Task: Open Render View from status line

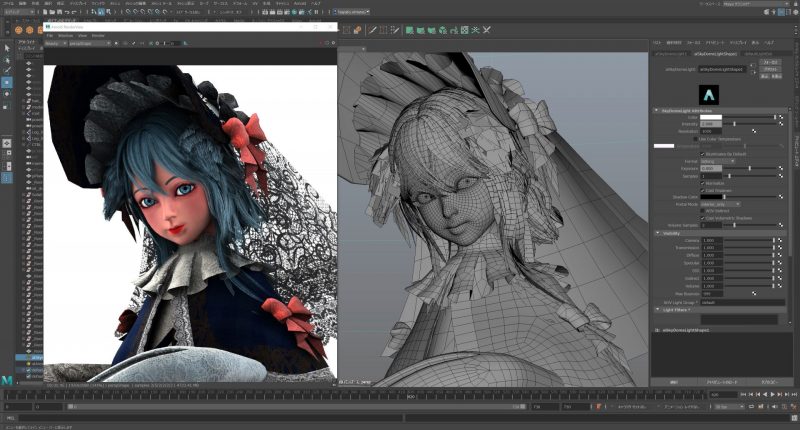Action: coord(265,12)
